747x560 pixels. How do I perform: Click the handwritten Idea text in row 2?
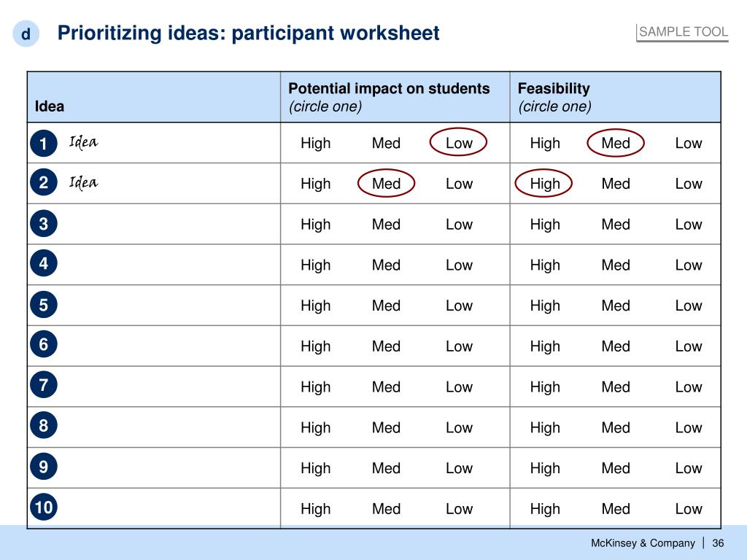pyautogui.click(x=83, y=182)
